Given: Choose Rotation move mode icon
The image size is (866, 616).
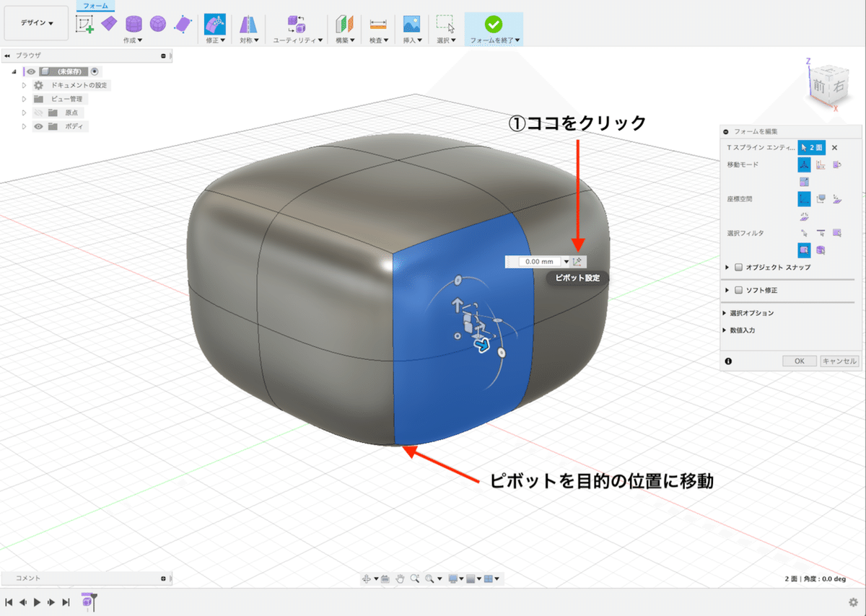Looking at the screenshot, I should pos(837,164).
